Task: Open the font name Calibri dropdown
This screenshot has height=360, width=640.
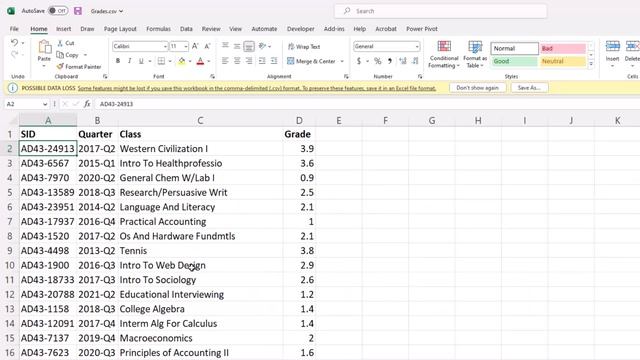Action: [x=165, y=47]
